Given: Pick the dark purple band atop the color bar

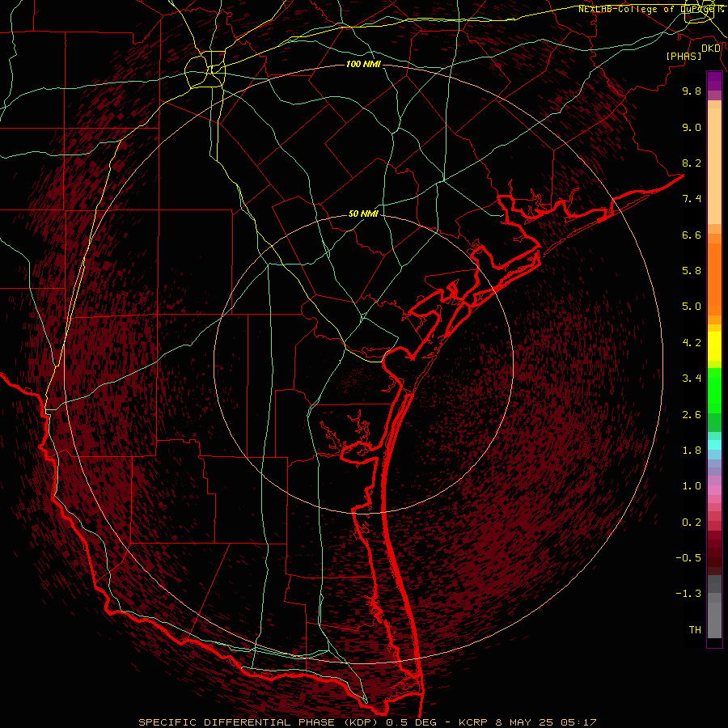Looking at the screenshot, I should click(714, 81).
